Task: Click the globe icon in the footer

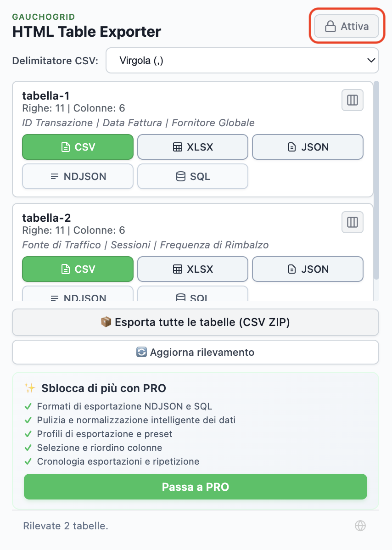Action: tap(360, 525)
